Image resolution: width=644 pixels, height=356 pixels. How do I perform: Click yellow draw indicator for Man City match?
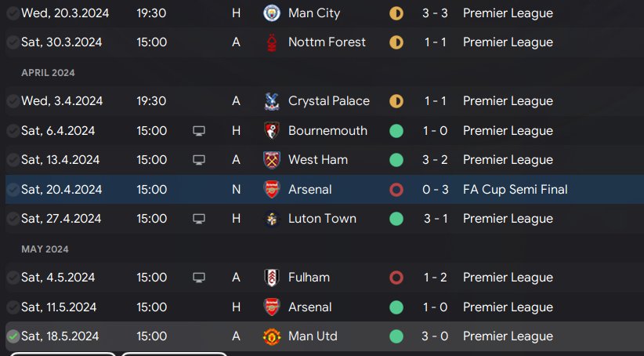(396, 13)
